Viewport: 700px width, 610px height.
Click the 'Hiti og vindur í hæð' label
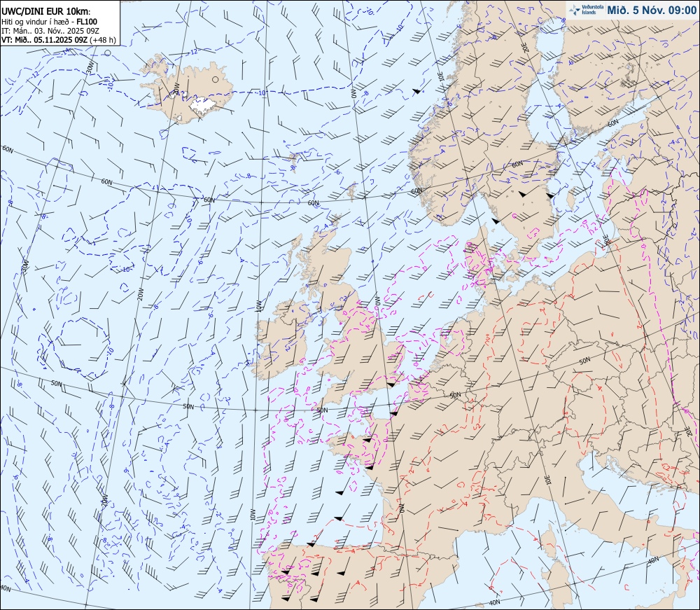click(35, 22)
